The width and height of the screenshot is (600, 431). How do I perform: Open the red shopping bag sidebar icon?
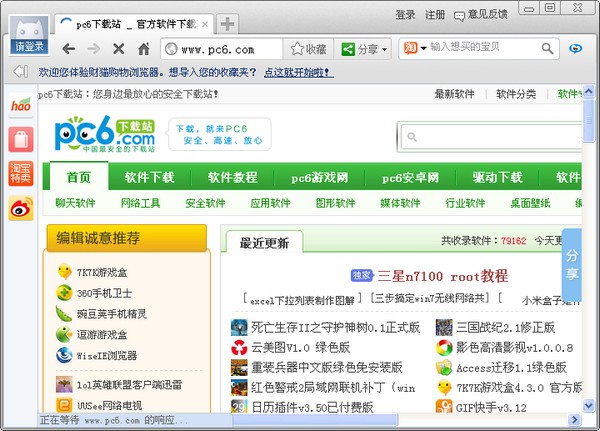[x=21, y=139]
